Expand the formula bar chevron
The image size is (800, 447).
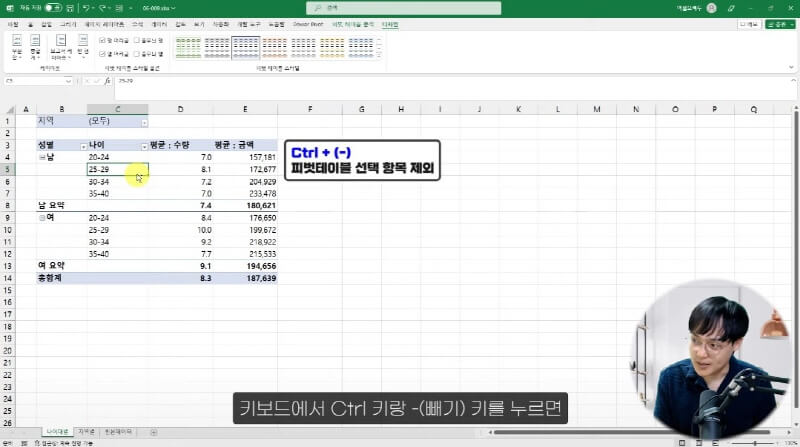coord(793,81)
